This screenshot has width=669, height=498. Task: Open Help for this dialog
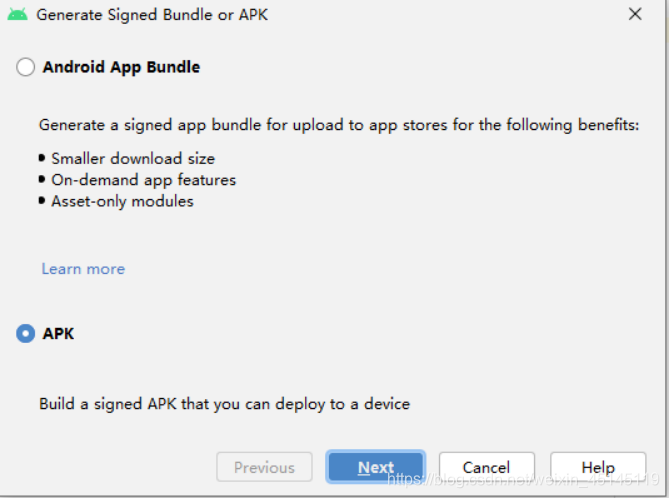598,467
